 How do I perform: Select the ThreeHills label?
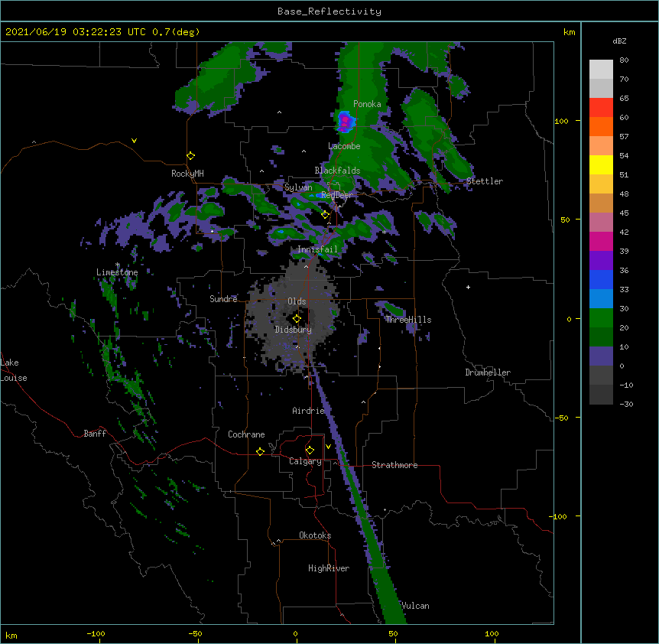(408, 320)
